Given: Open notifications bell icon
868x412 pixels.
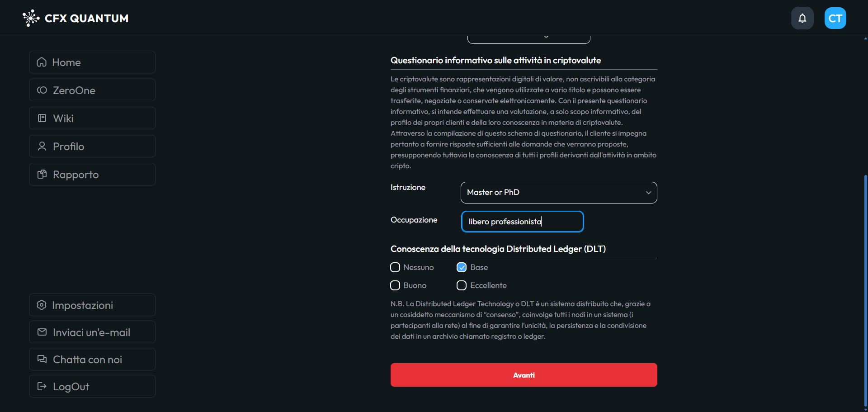Looking at the screenshot, I should pyautogui.click(x=802, y=19).
